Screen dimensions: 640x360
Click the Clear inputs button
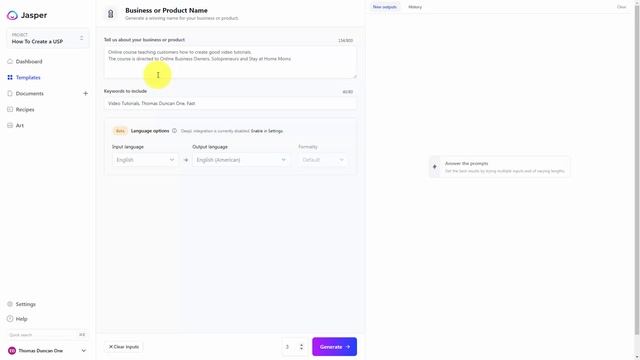click(x=124, y=347)
